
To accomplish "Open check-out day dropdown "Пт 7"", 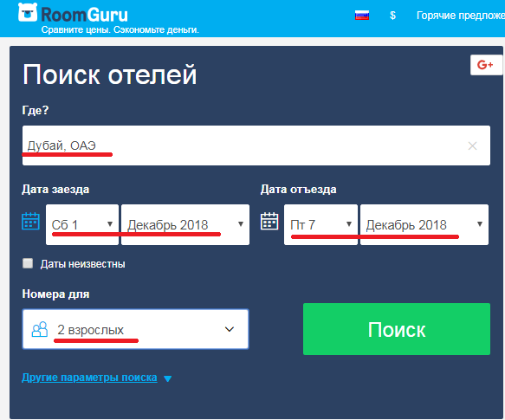I will point(320,224).
